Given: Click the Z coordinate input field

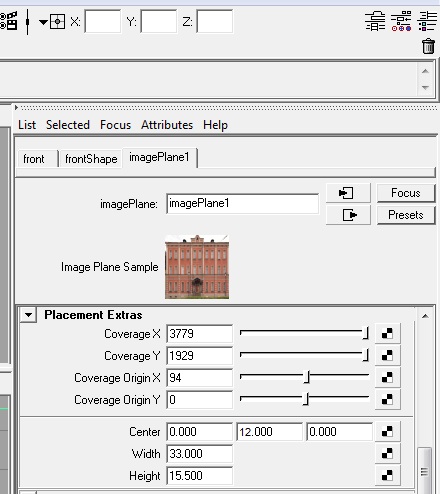Looking at the screenshot, I should (215, 21).
